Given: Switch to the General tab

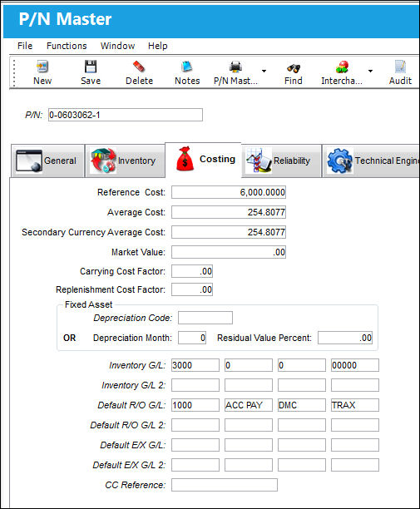Looking at the screenshot, I should [47, 161].
